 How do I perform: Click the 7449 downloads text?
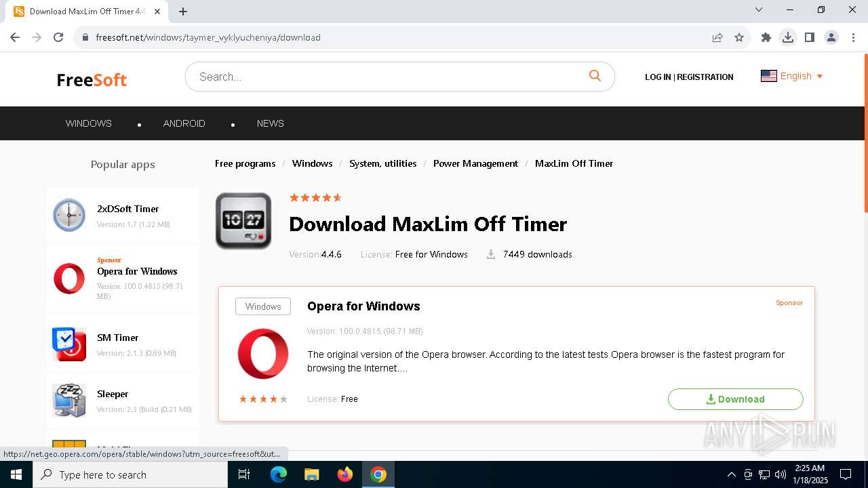pos(538,254)
